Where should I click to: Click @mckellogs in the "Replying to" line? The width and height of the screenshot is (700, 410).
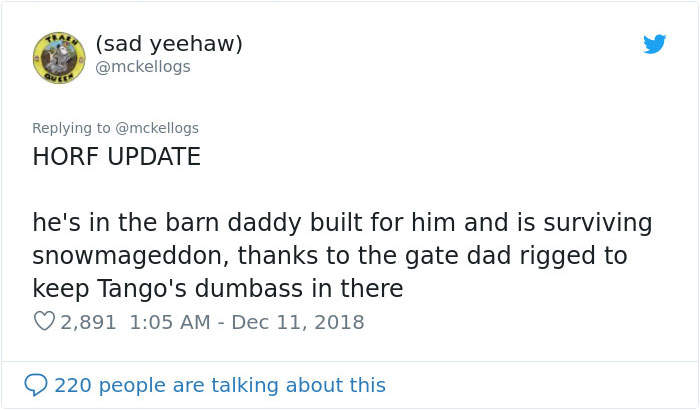pos(155,128)
